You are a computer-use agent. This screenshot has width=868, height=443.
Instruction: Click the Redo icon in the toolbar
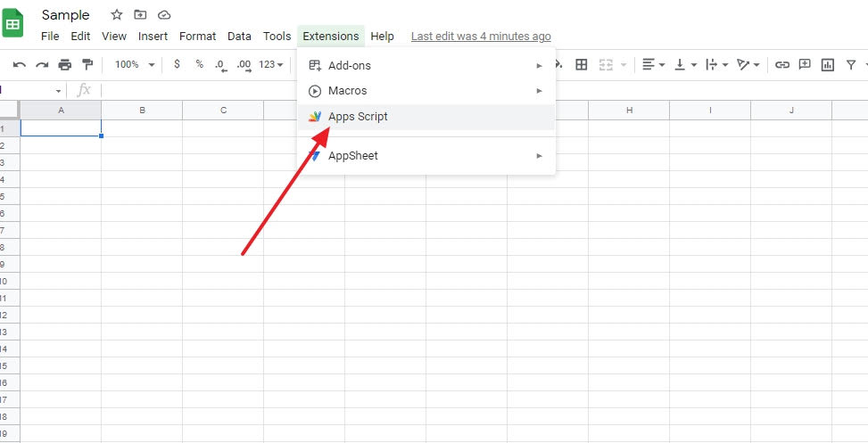pyautogui.click(x=42, y=64)
